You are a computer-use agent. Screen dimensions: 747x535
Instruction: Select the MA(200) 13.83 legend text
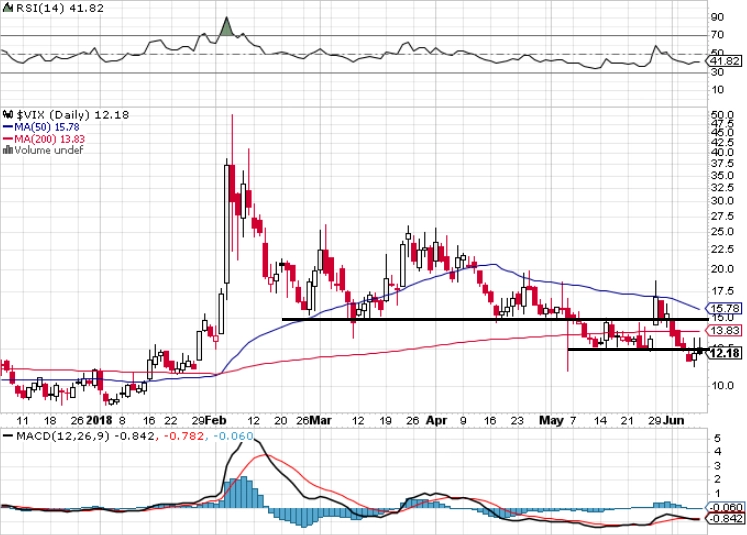point(50,139)
